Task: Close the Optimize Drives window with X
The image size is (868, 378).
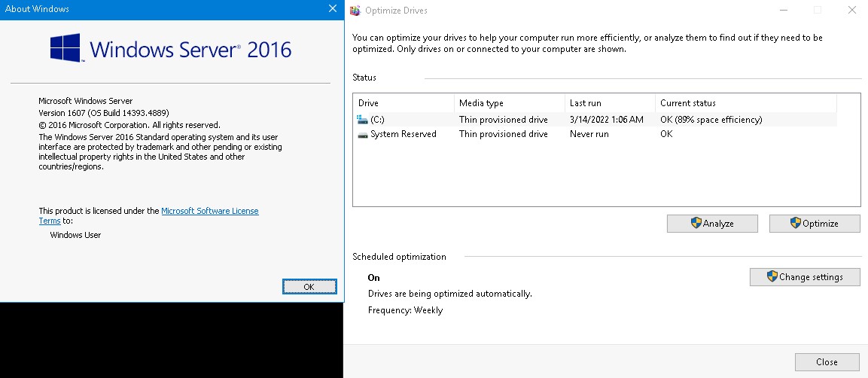Action: tap(852, 10)
